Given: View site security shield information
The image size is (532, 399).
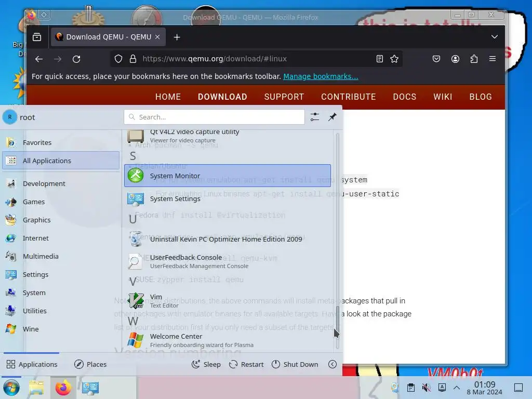Looking at the screenshot, I should tap(118, 59).
